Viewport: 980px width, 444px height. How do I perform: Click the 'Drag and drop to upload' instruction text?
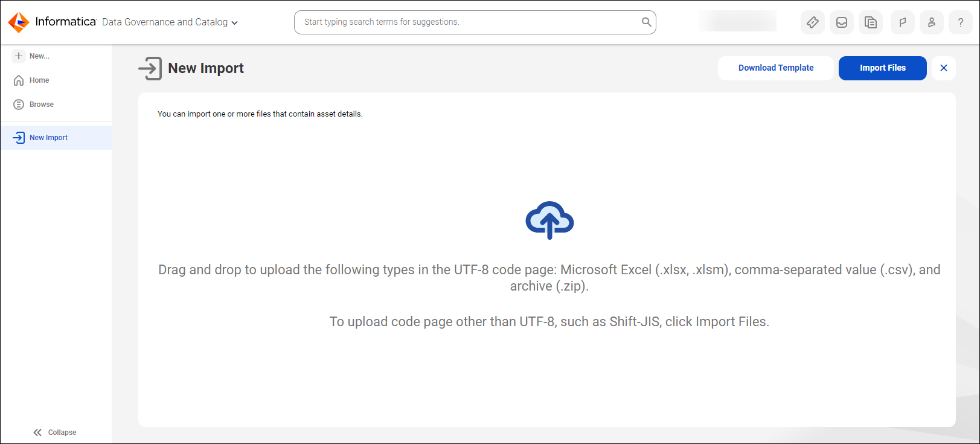(549, 278)
